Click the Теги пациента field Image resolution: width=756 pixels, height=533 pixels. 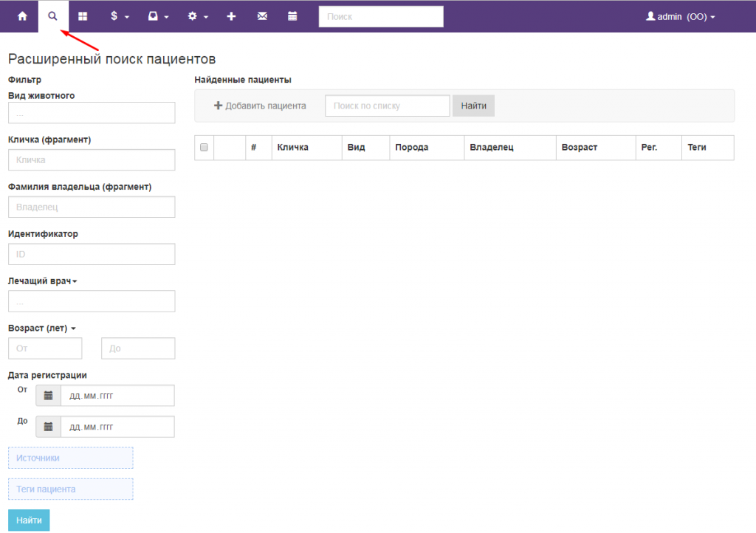click(x=71, y=489)
